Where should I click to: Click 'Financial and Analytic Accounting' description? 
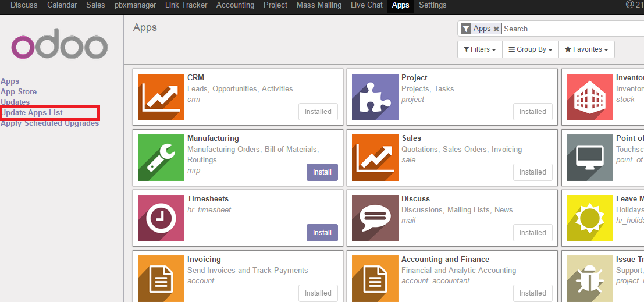[x=459, y=271]
